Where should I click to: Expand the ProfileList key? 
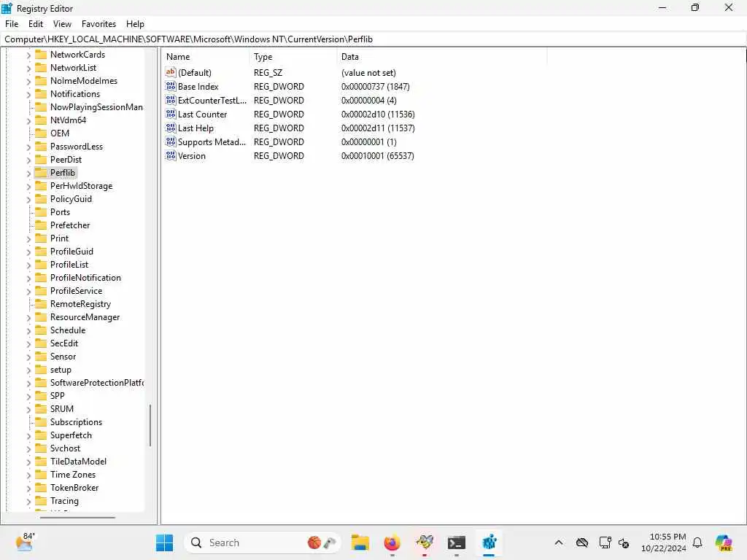point(28,265)
